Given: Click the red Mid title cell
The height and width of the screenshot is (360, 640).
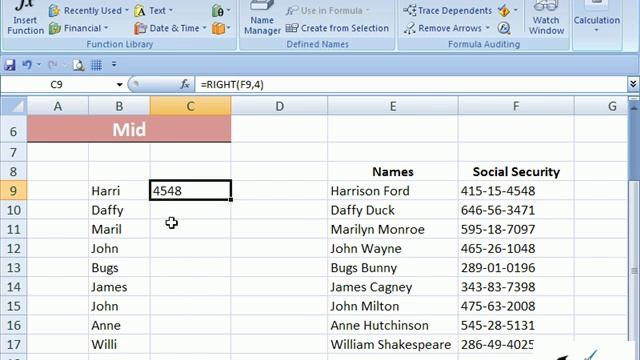Looking at the screenshot, I should point(129,129).
